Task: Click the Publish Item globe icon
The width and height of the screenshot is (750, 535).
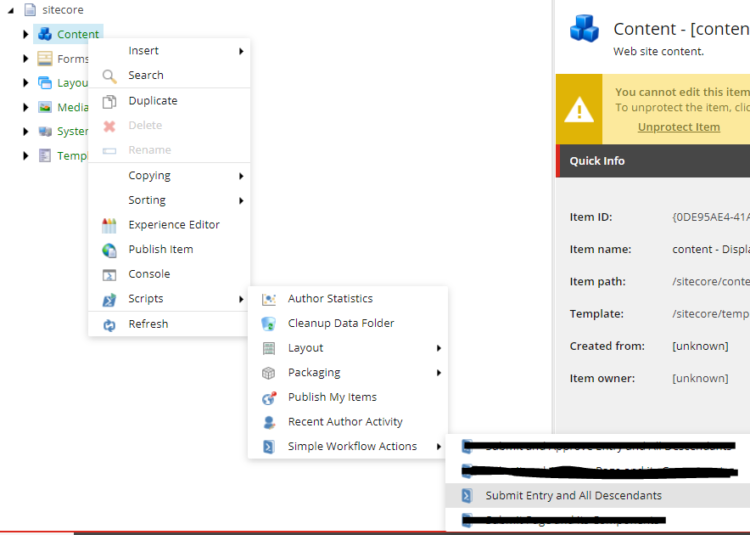Action: tap(109, 250)
